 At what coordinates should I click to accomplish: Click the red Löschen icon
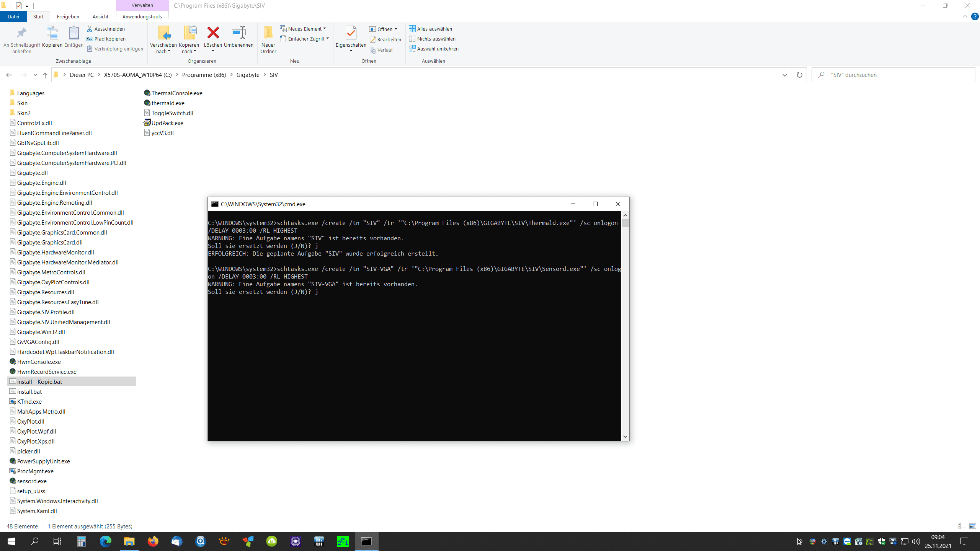point(213,33)
